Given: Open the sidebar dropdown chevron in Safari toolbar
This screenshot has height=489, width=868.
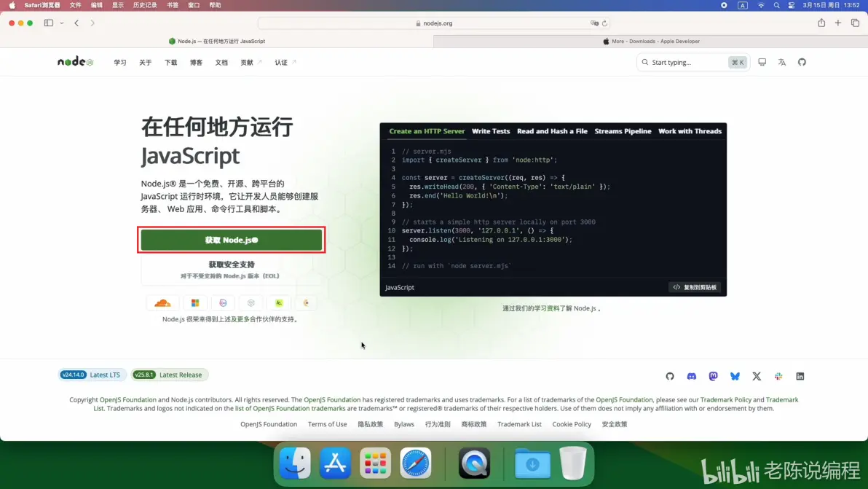Looking at the screenshot, I should click(61, 23).
